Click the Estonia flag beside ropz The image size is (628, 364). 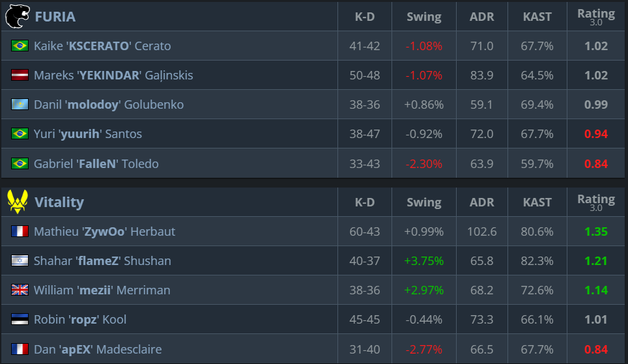point(20,320)
